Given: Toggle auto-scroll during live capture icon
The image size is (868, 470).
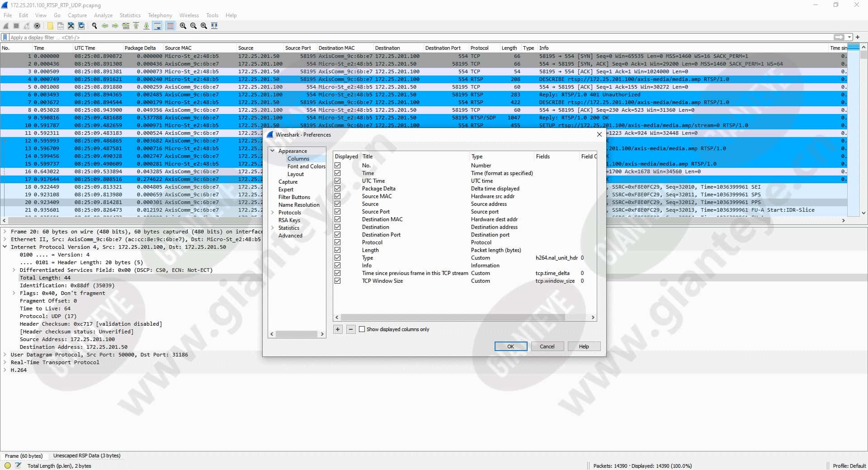Looking at the screenshot, I should [x=157, y=26].
